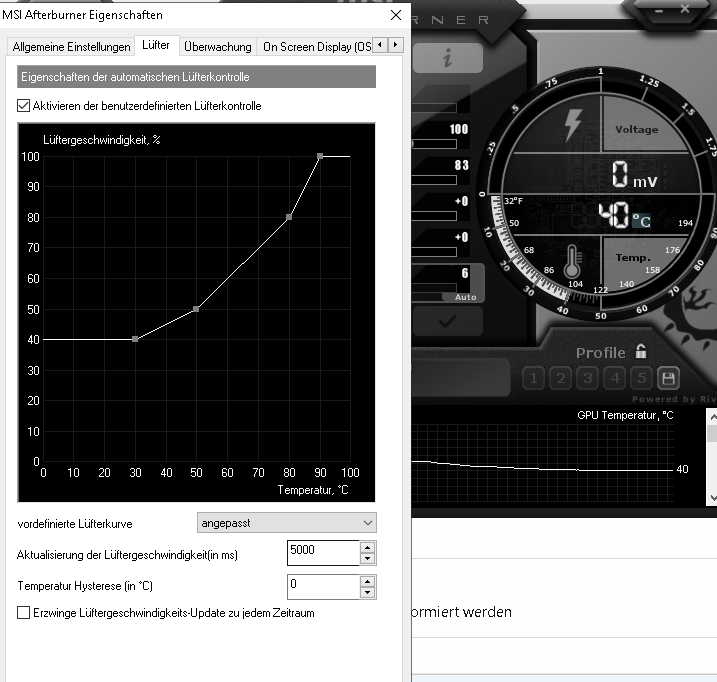This screenshot has width=717, height=682.
Task: Increase fan speed update interval value
Action: click(x=368, y=547)
